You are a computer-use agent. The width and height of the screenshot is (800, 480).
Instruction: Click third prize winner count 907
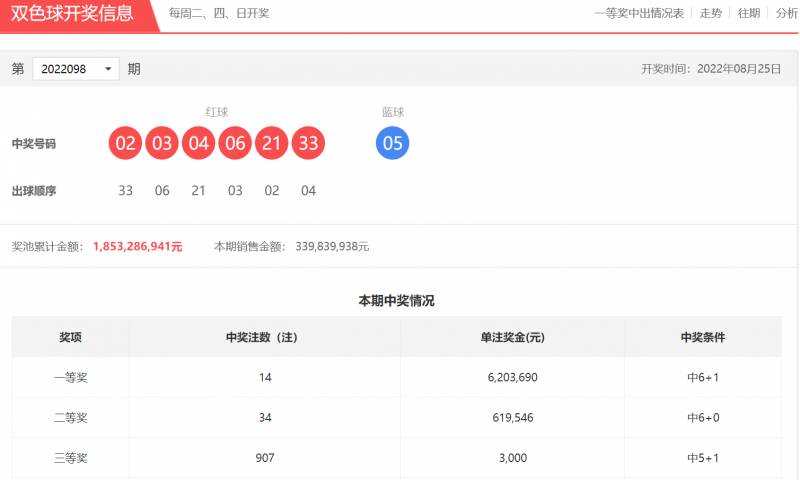[265, 458]
